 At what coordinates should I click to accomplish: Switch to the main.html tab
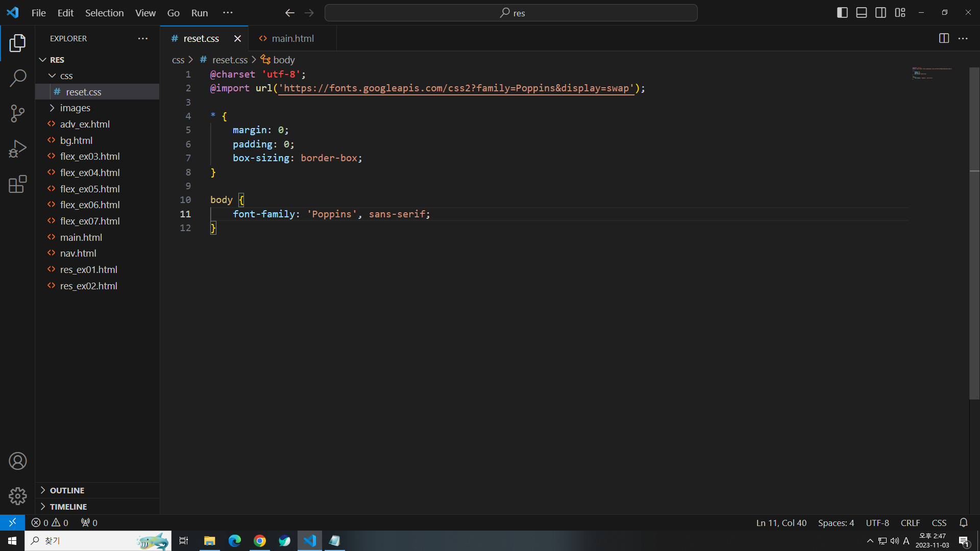[x=292, y=38]
